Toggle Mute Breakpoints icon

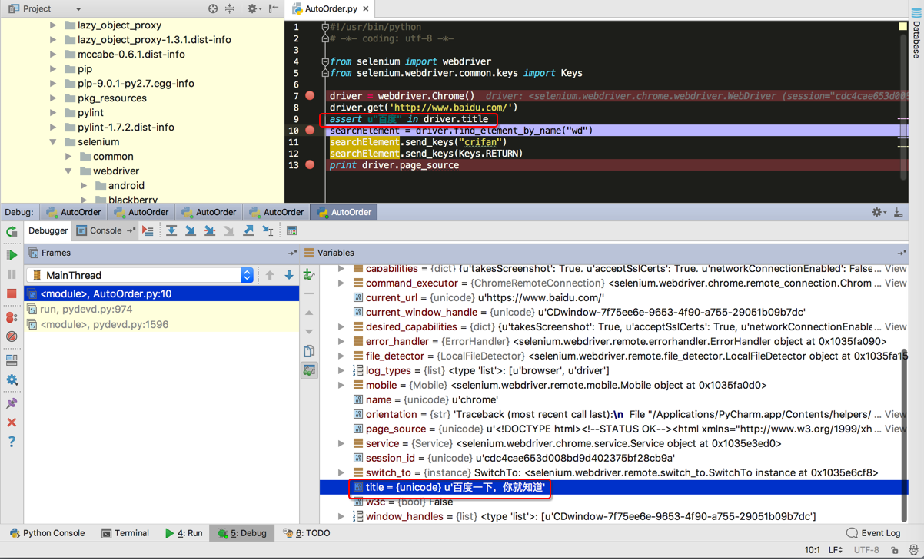coord(12,336)
